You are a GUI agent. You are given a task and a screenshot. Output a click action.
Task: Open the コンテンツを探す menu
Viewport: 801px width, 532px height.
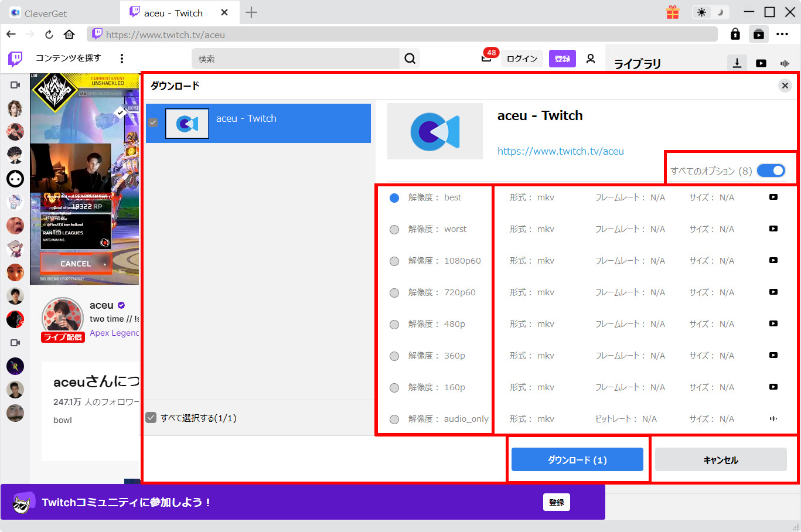pyautogui.click(x=68, y=58)
